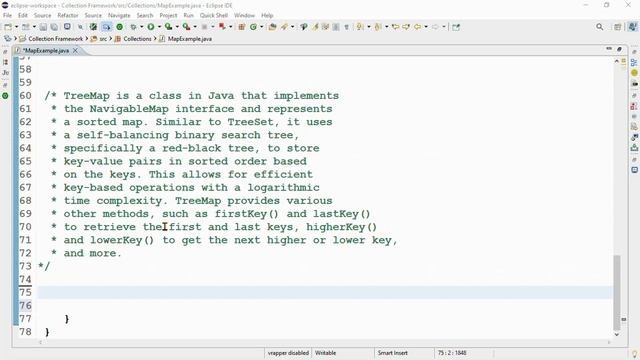Open the Next Annotation dropdown arrow
This screenshot has width=640, height=360.
(369, 27)
